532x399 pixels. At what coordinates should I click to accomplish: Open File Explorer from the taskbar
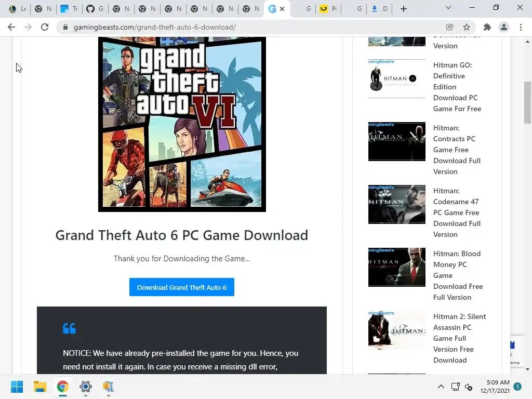[39, 387]
